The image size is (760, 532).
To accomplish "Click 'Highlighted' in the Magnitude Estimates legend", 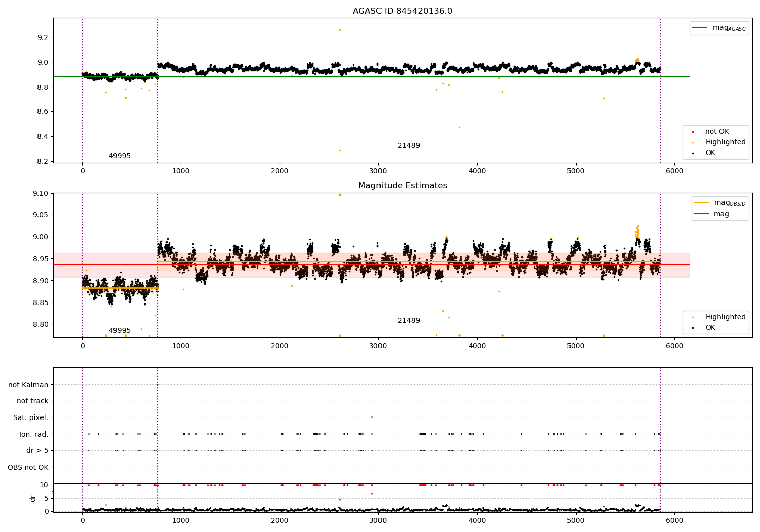I will pyautogui.click(x=725, y=317).
